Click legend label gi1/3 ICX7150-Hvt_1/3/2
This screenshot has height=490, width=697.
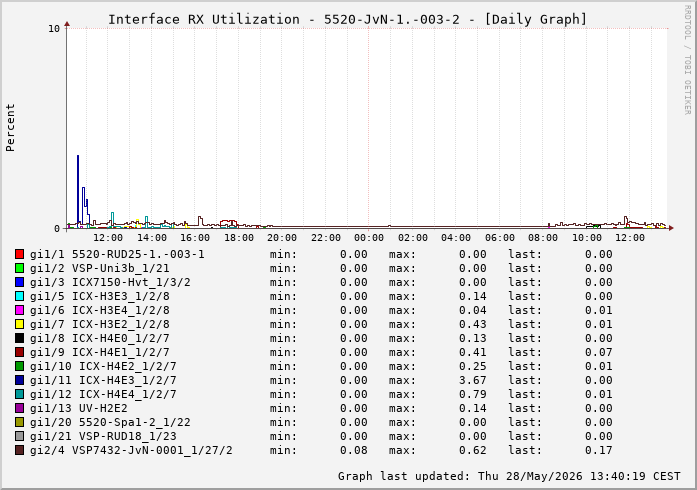110,282
